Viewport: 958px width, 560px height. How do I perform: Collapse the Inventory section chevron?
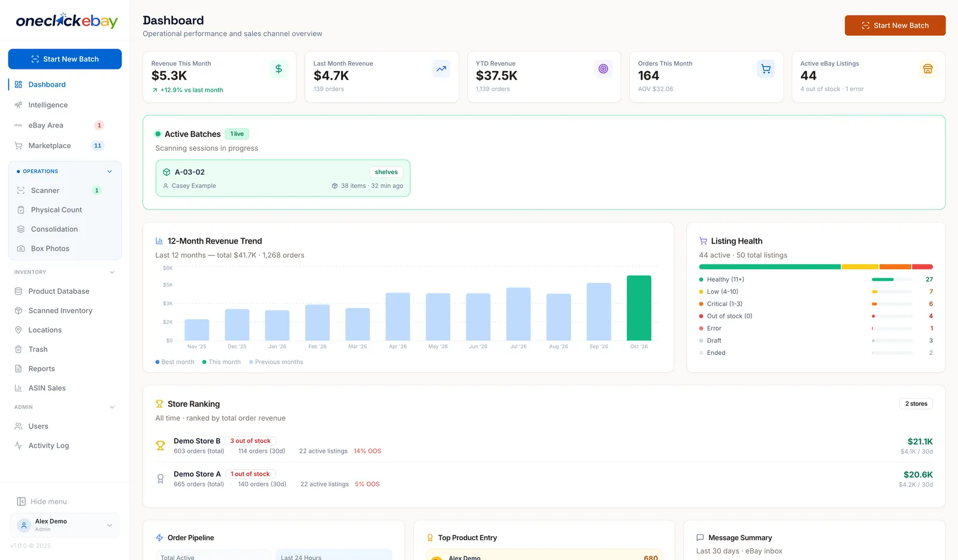pos(112,272)
